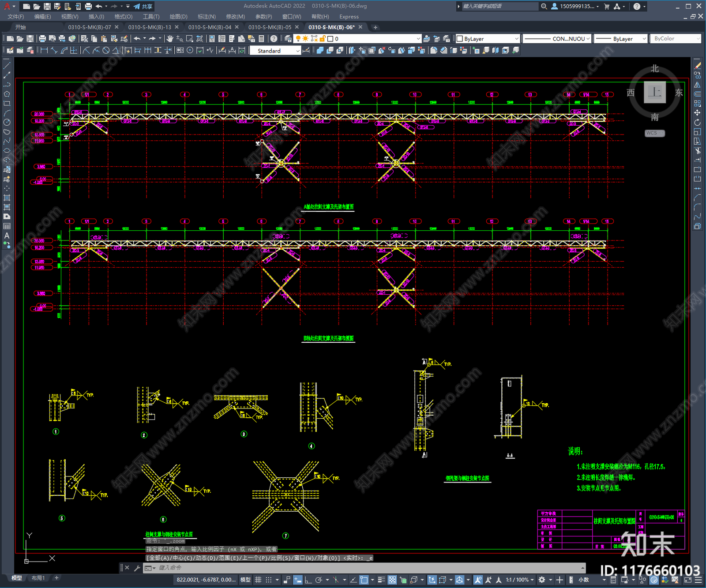Screen dimensions: 706x588
Task: Click the 上 top face of the ViewCube
Action: coord(655,93)
